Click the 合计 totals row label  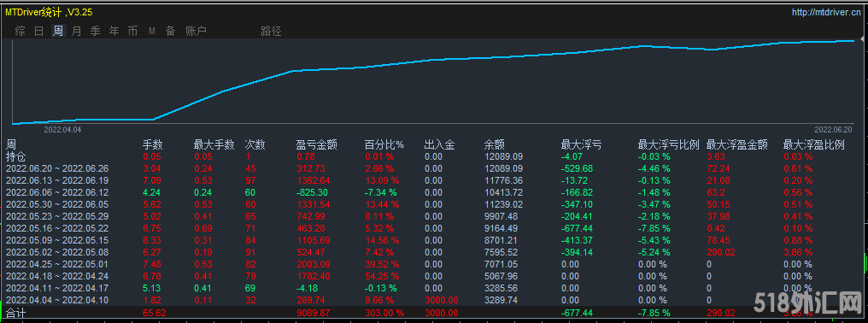15,314
